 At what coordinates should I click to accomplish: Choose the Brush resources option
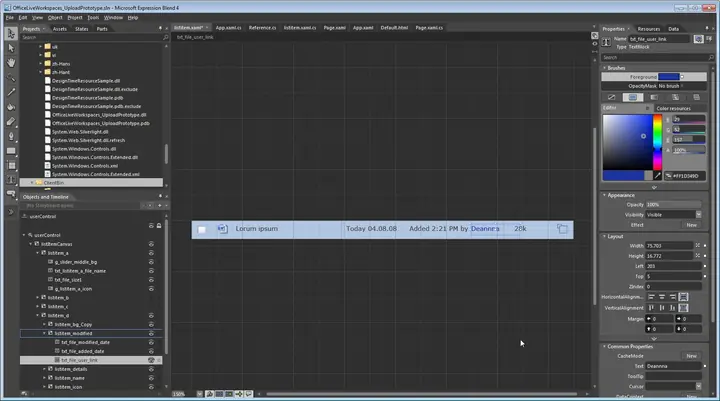[x=696, y=97]
